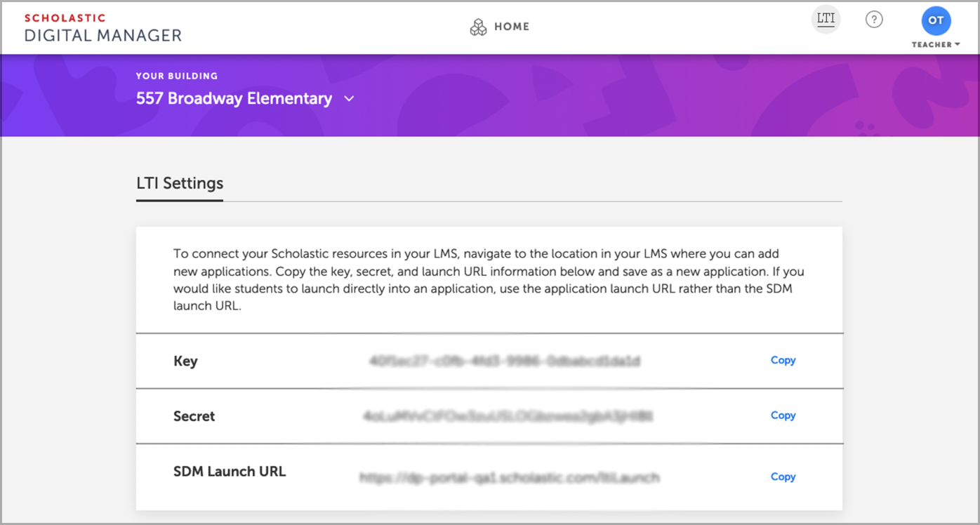Viewport: 980px width, 525px height.
Task: Click the blurred Secret value text
Action: 508,416
